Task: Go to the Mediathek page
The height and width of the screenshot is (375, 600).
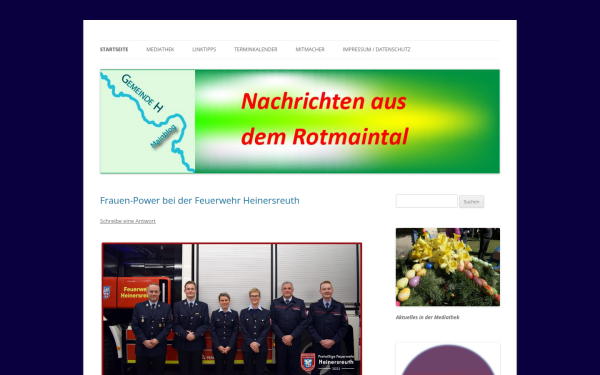Action: (160, 49)
